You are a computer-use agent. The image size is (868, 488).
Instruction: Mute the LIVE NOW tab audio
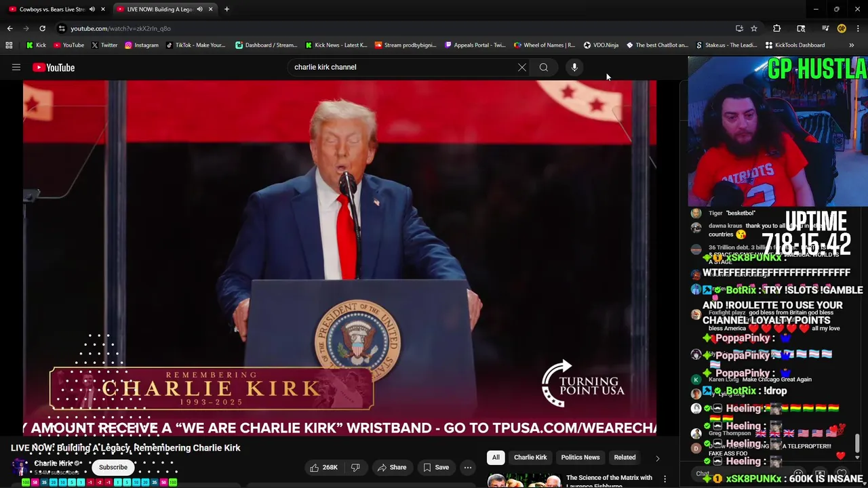coord(199,9)
